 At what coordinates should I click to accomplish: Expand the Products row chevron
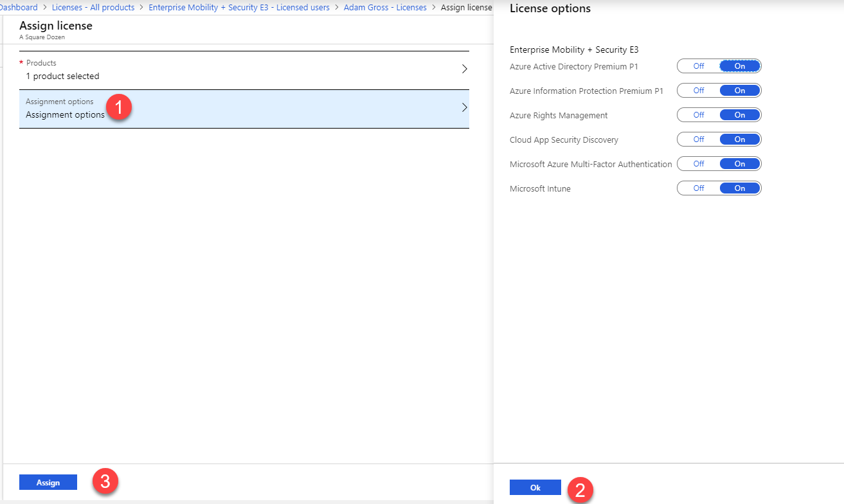(x=464, y=69)
